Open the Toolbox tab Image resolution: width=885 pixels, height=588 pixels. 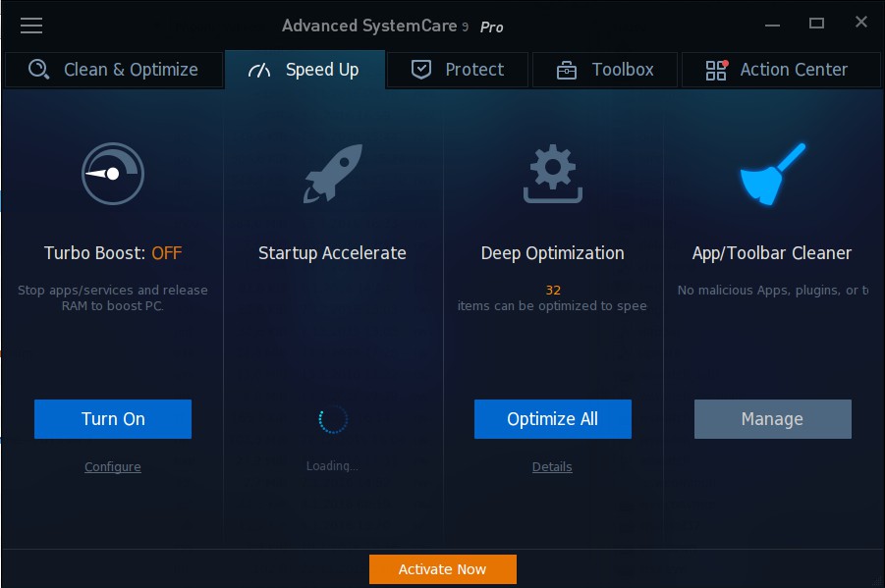605,70
